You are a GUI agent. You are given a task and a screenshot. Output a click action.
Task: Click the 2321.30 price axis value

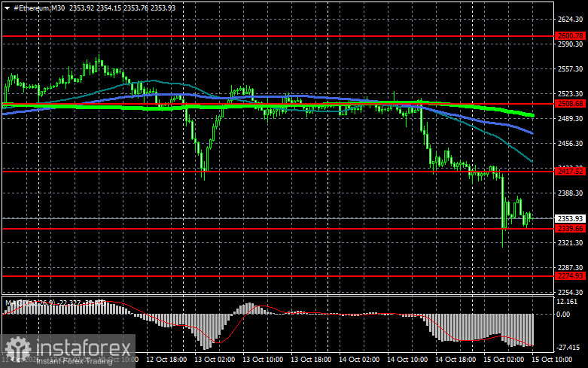[570, 243]
